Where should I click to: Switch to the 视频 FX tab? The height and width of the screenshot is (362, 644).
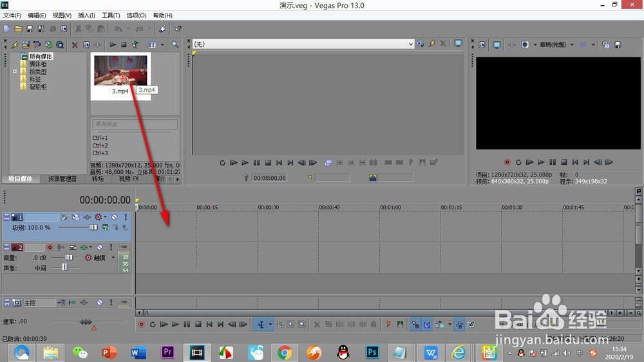coord(129,178)
